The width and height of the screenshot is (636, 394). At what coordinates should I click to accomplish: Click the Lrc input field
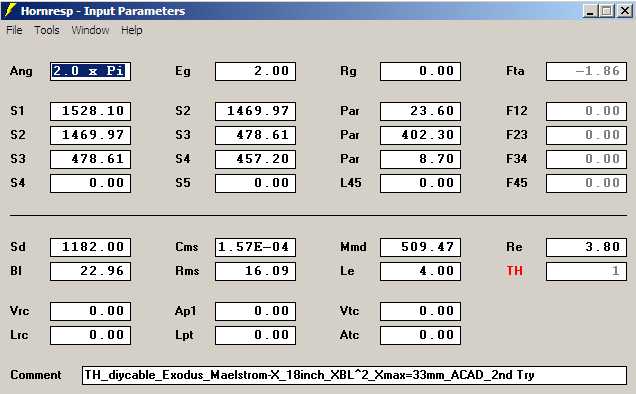[x=90, y=335]
